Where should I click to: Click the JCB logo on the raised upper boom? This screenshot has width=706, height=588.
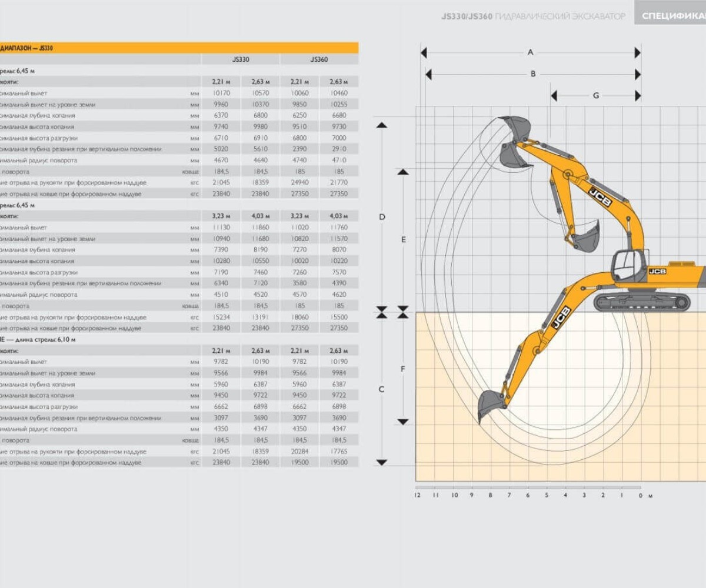(601, 197)
